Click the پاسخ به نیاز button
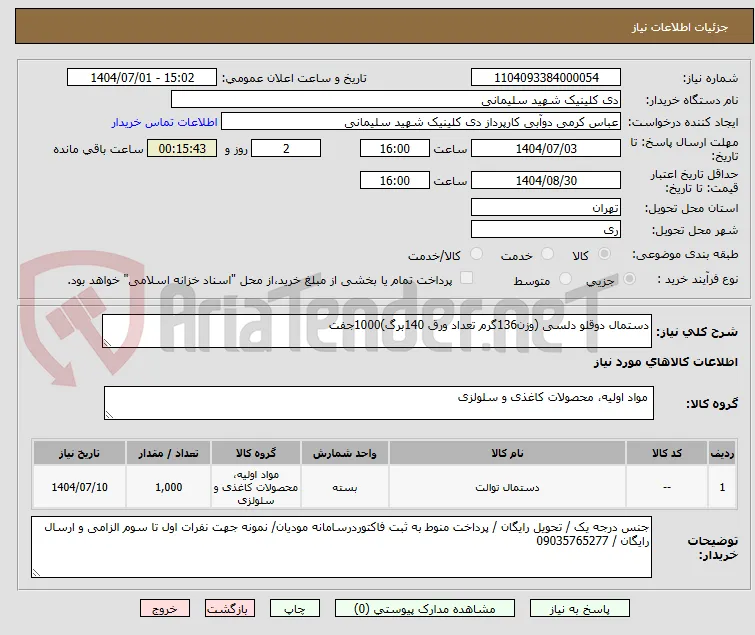The image size is (755, 635). [580, 609]
